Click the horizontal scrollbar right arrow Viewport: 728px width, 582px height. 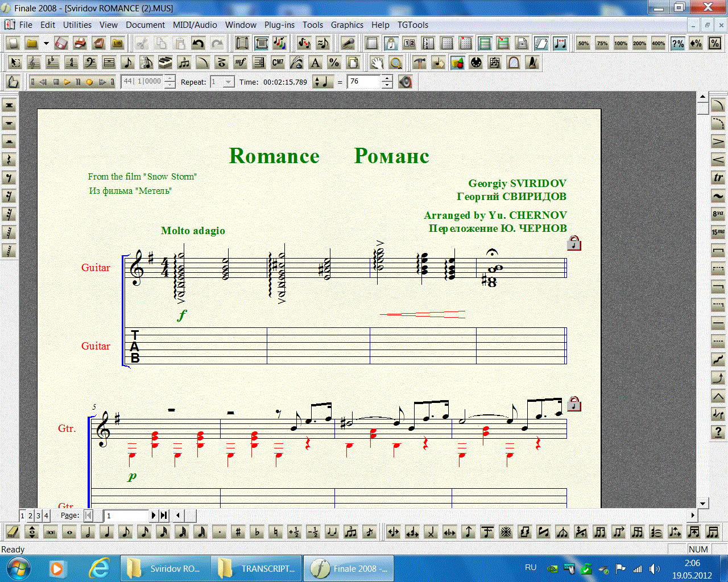click(693, 516)
